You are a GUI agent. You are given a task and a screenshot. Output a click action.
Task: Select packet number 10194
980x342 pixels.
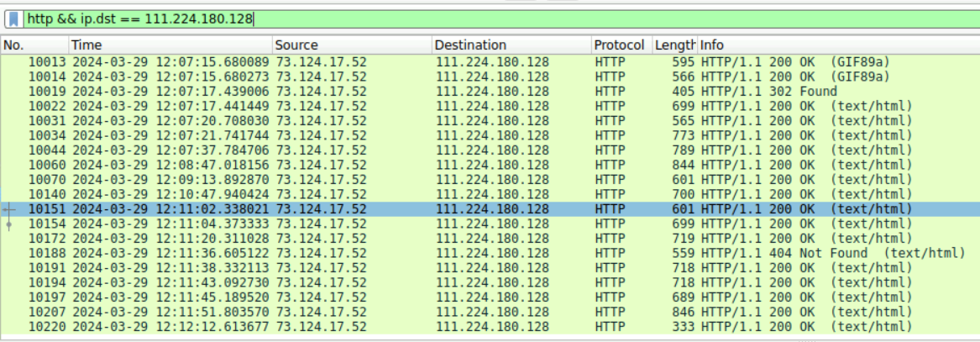[490, 282]
